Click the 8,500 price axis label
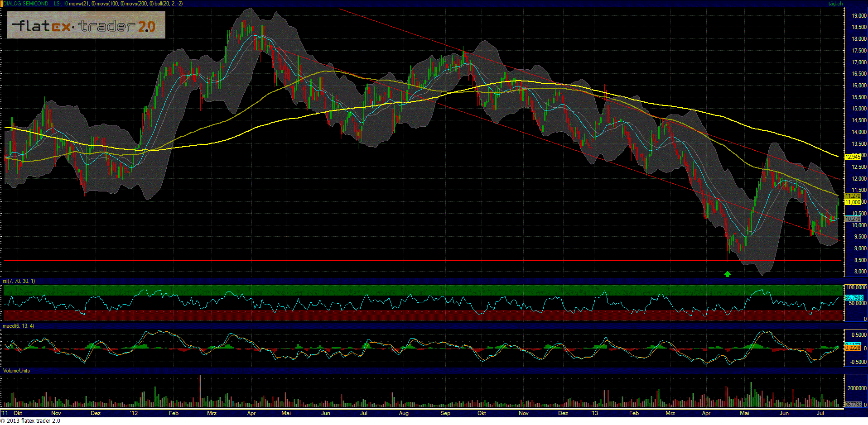 coord(861,260)
